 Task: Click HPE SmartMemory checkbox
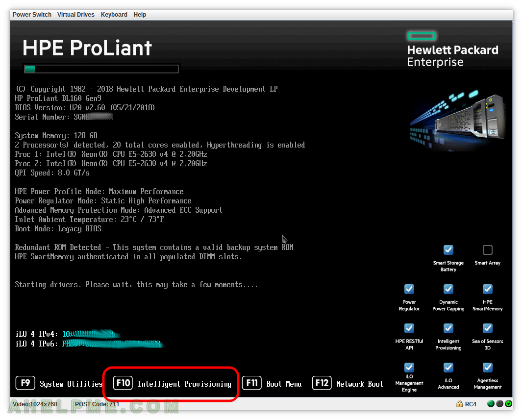[488, 289]
